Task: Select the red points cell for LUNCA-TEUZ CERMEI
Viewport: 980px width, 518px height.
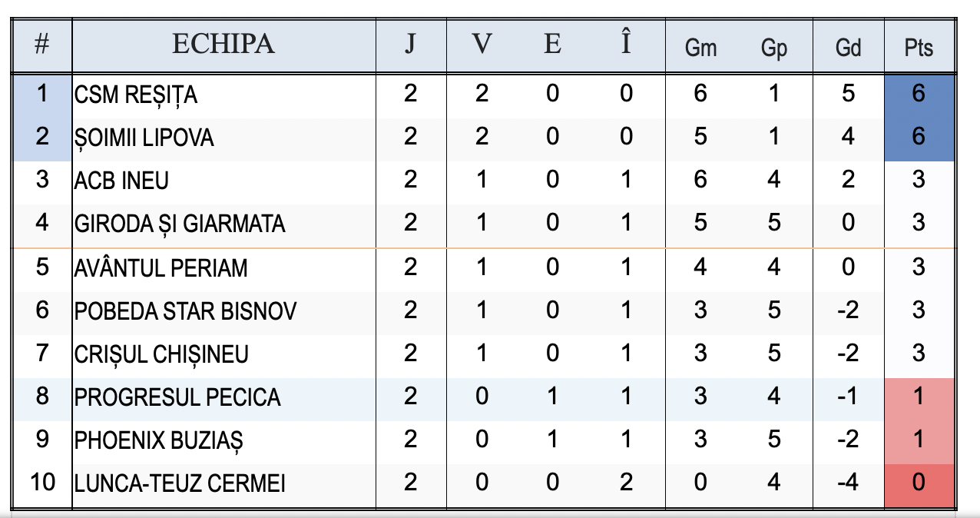Action: [x=919, y=484]
